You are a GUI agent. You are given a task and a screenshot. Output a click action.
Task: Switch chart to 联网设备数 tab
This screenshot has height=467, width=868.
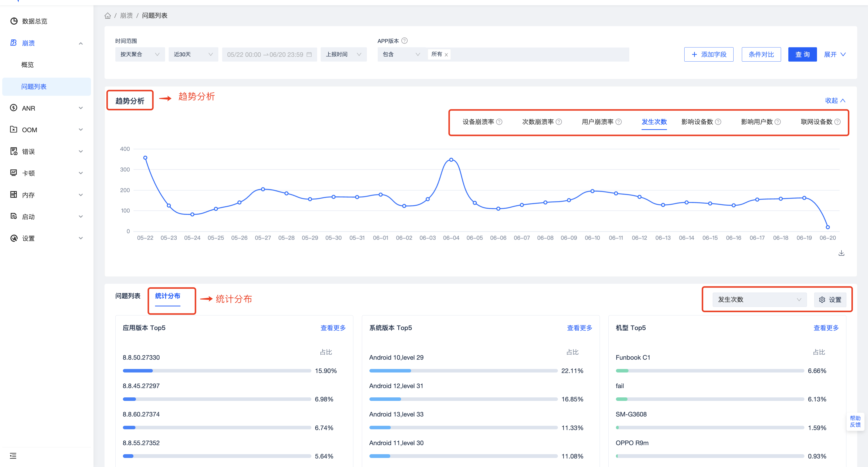coord(816,122)
